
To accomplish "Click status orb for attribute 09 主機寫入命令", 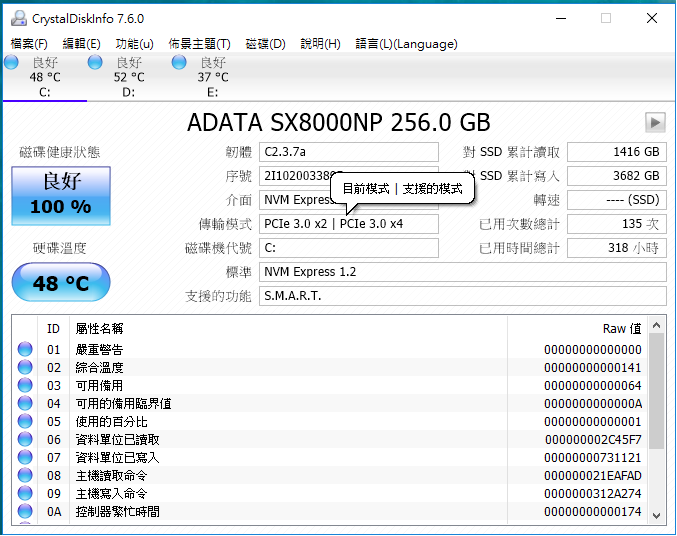I will click(25, 494).
